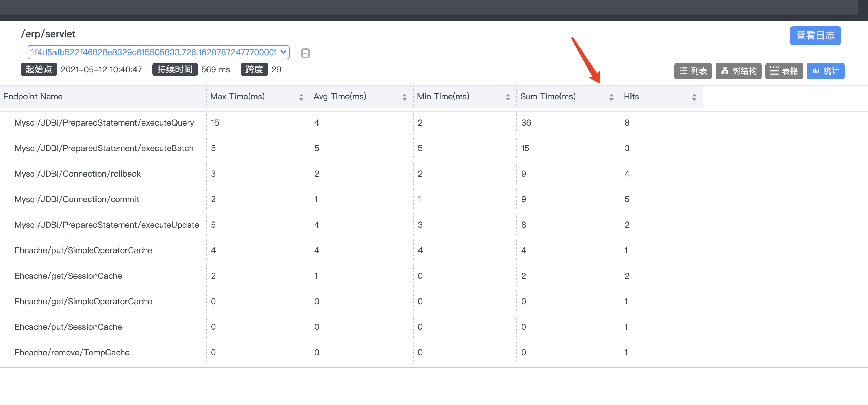Click the Ehcache/remove/TempCache endpoint row

pos(72,353)
